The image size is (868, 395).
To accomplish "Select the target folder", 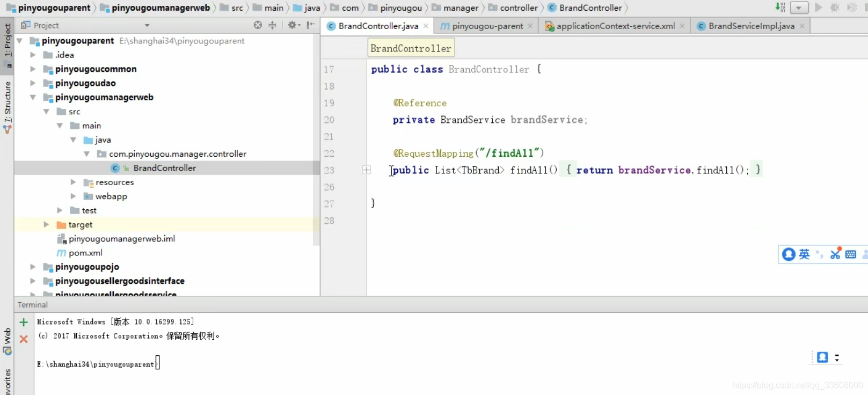I will 80,224.
